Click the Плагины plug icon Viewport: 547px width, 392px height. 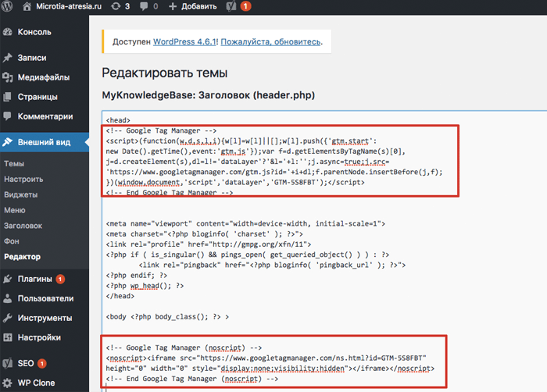tap(7, 279)
